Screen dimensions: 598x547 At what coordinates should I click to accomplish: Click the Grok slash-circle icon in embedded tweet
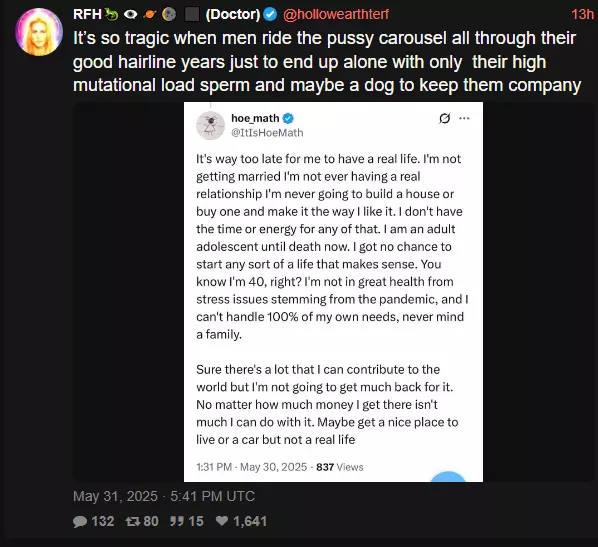point(444,119)
